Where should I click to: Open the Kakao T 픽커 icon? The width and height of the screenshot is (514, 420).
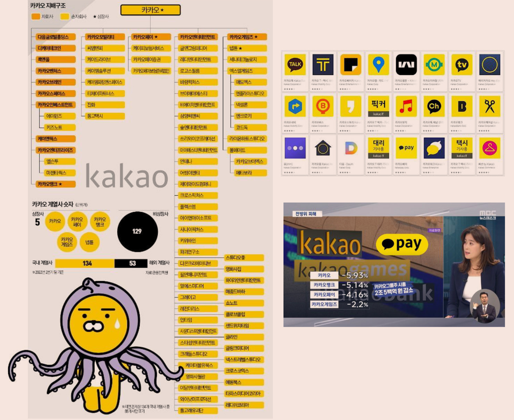378,106
